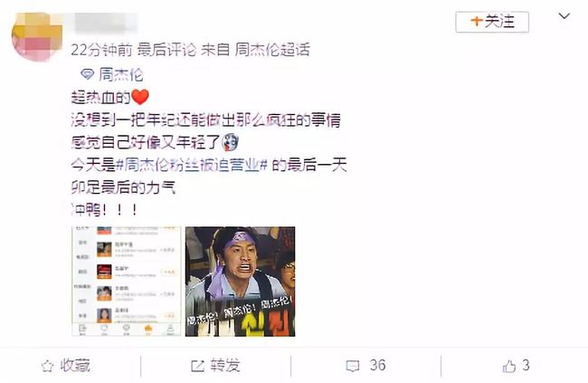Open the purple headband meme image
Viewport: 588px width, 383px height.
click(240, 282)
